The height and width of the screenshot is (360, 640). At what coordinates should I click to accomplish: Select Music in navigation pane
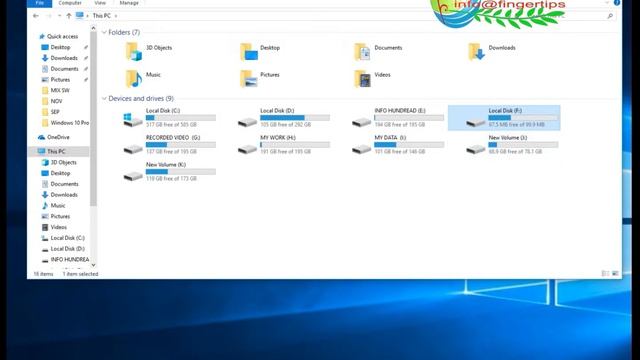[58, 206]
